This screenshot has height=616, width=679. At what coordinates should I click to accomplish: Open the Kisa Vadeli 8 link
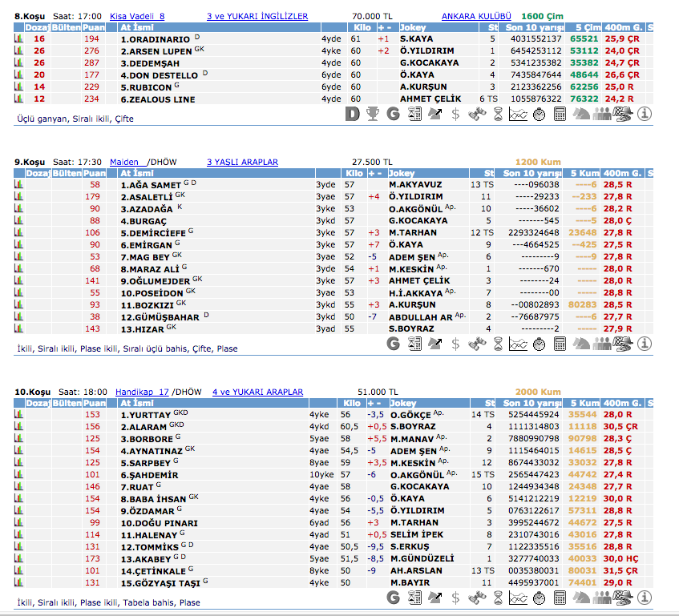(136, 16)
